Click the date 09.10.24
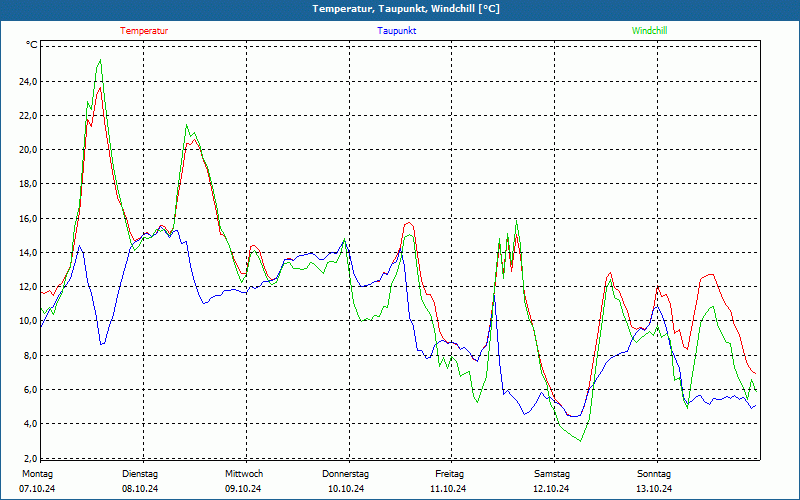 pyautogui.click(x=243, y=489)
